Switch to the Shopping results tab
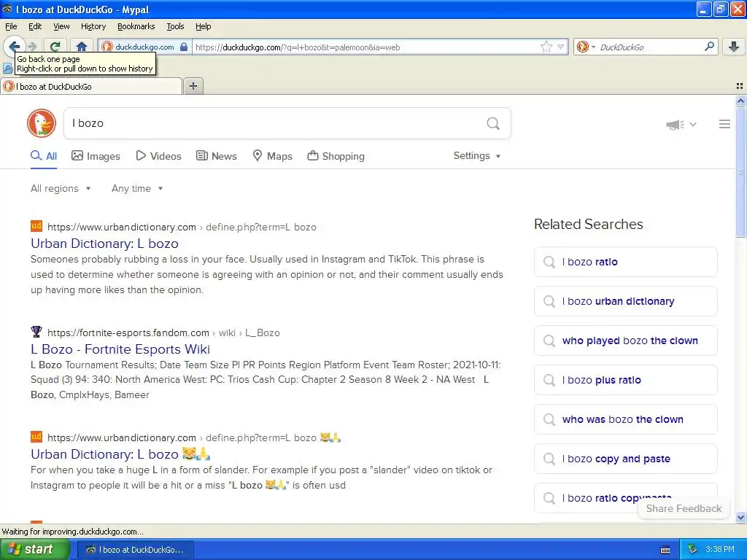The image size is (747, 560). (336, 156)
